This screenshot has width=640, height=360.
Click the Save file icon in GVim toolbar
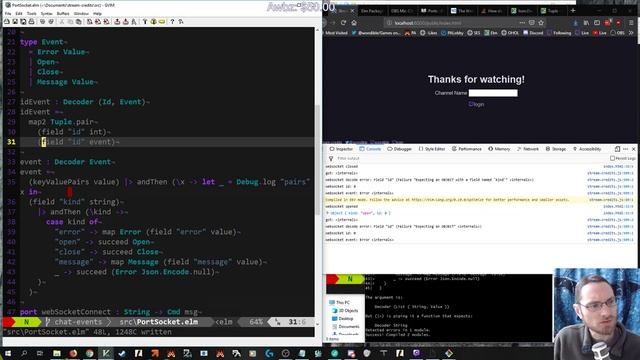(x=15, y=22)
